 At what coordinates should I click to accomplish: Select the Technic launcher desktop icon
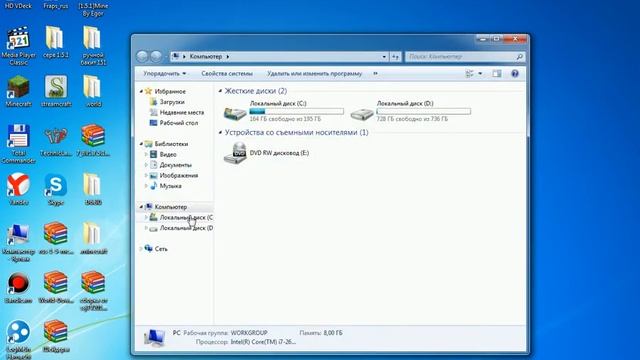56,141
